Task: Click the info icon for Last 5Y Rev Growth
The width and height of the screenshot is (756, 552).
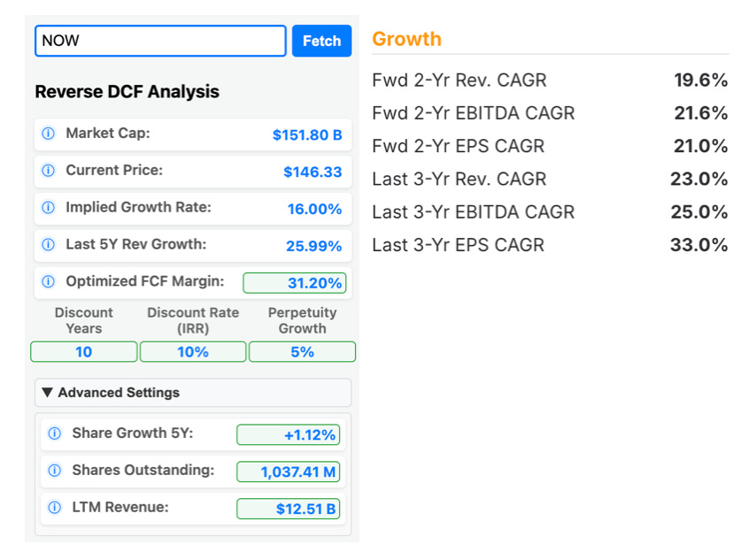Action: 48,246
